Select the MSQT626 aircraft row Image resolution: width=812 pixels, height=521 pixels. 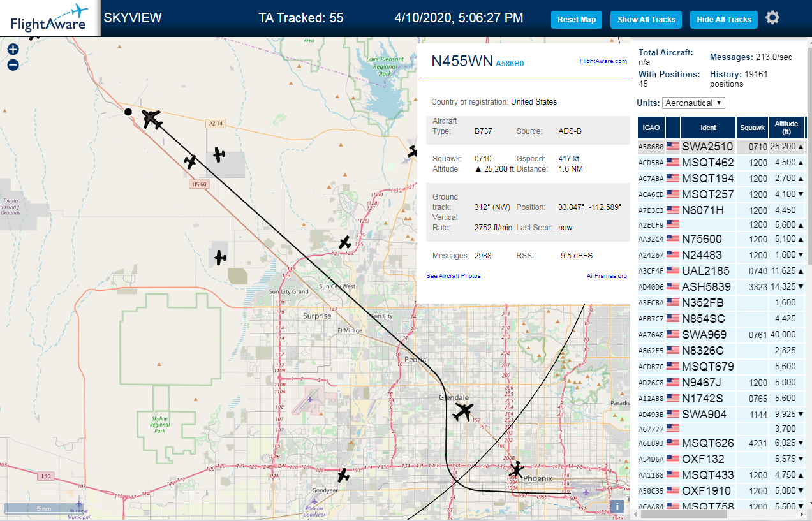pos(721,443)
